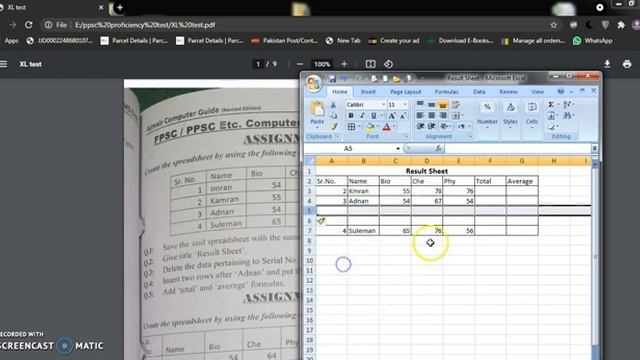
Task: Toggle Italic formatting in Excel
Action: [362, 116]
